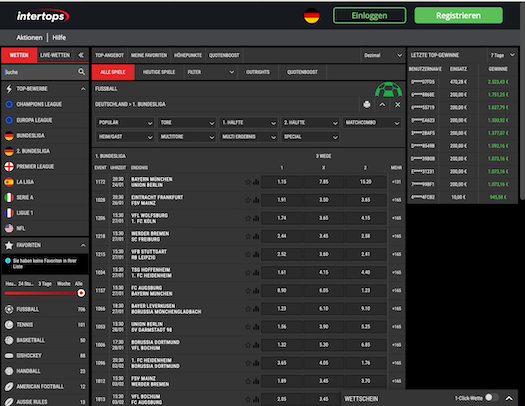
Task: Favorite Borussia Dortmund vs VfL Bochum match
Action: (248, 345)
